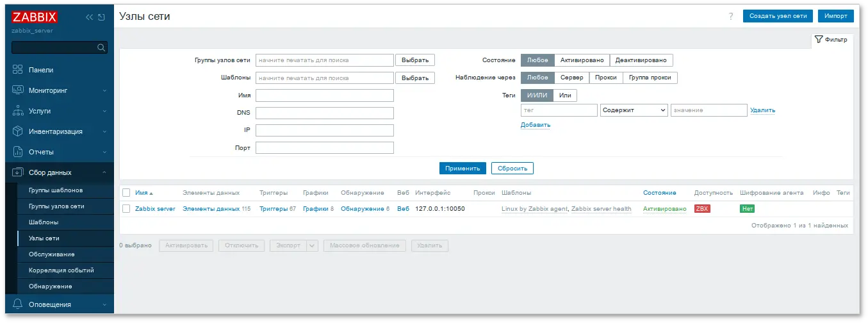Focus the DNS filter field

[x=325, y=113]
